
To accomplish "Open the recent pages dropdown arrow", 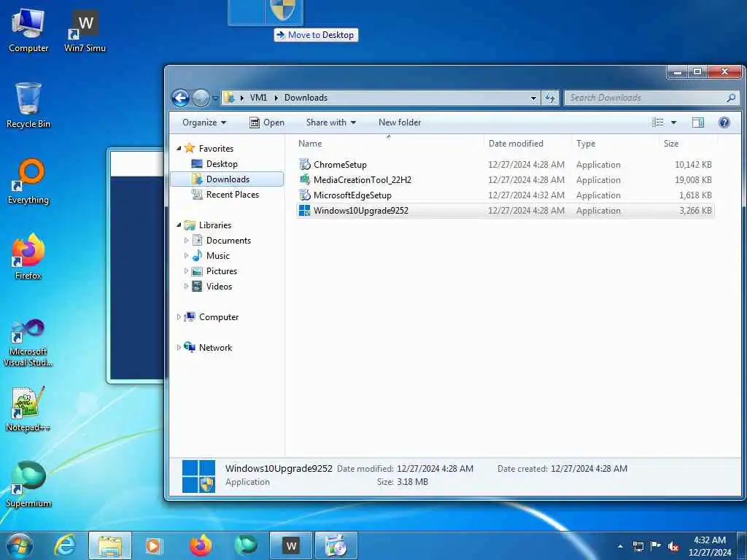I will click(x=215, y=98).
